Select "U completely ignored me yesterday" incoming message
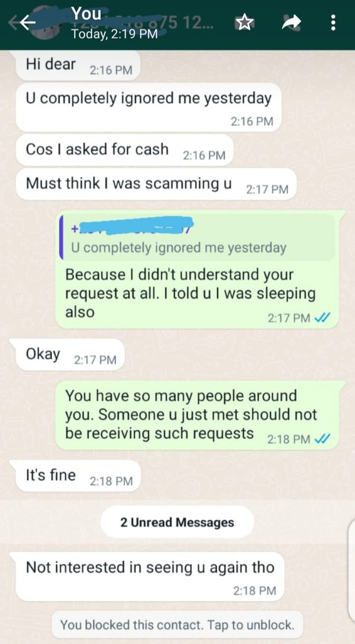The height and width of the screenshot is (644, 355). (148, 106)
